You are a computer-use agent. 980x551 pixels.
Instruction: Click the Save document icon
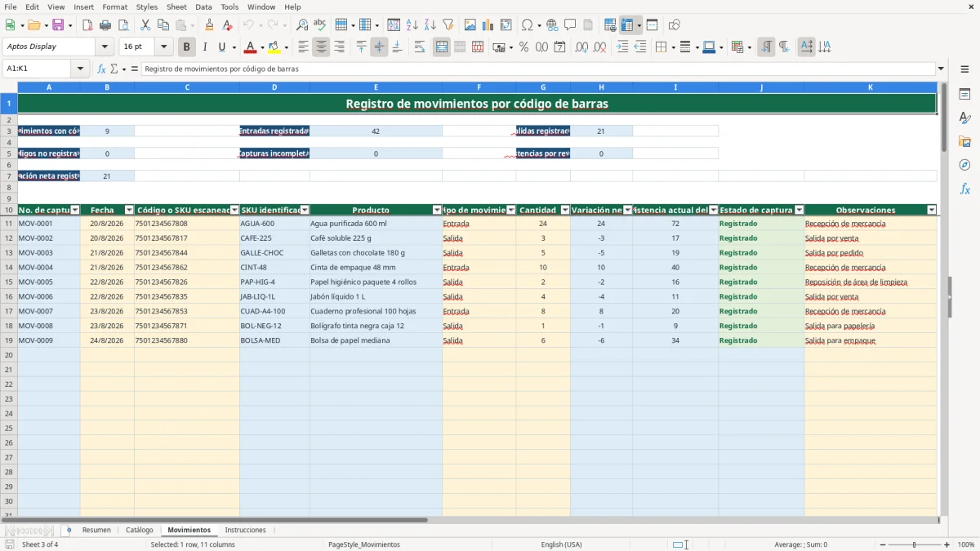pyautogui.click(x=58, y=25)
